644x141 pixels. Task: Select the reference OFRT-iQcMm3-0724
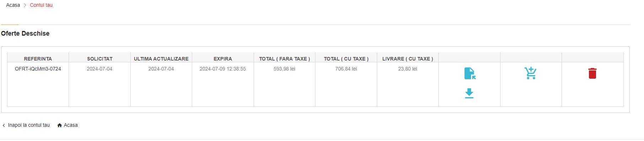coord(38,69)
